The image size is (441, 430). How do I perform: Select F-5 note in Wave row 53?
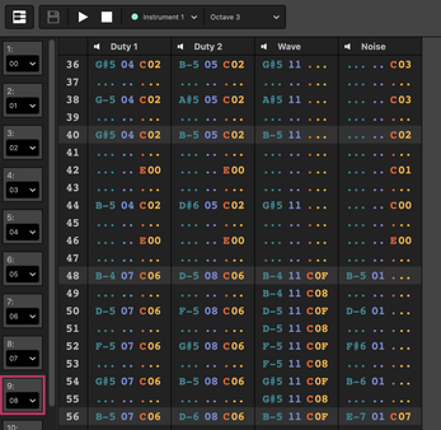tap(272, 364)
